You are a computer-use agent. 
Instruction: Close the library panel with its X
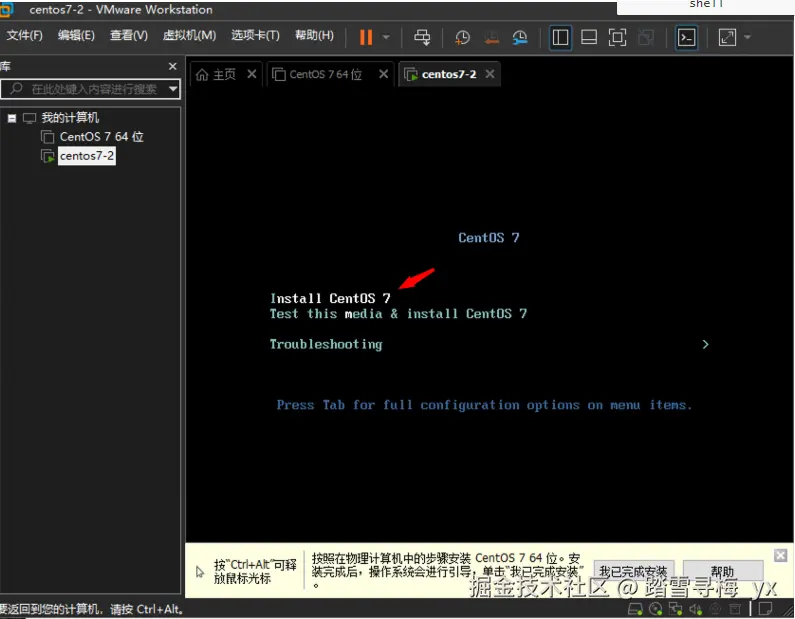(172, 66)
